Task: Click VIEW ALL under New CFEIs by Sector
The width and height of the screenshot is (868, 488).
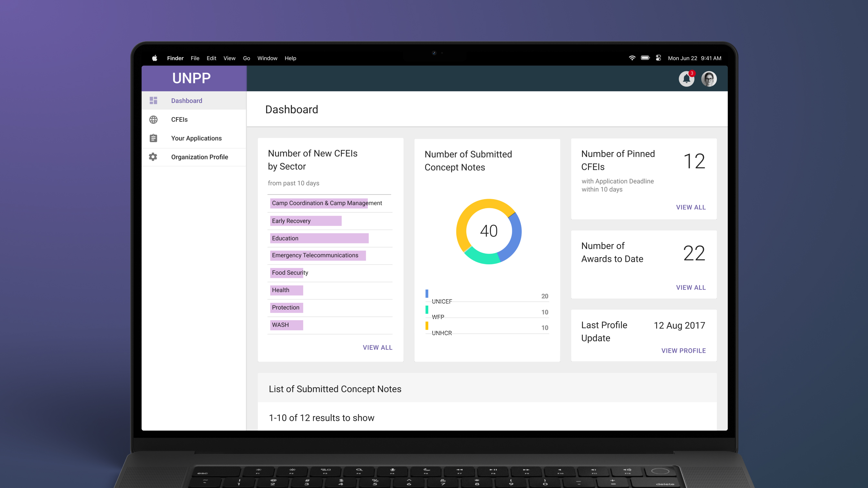Action: 377,347
